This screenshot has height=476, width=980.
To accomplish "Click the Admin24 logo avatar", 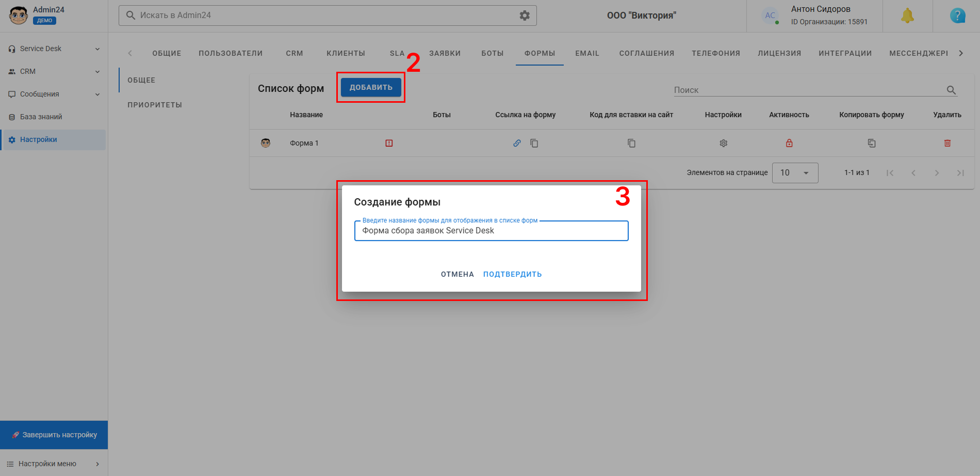I will [19, 15].
